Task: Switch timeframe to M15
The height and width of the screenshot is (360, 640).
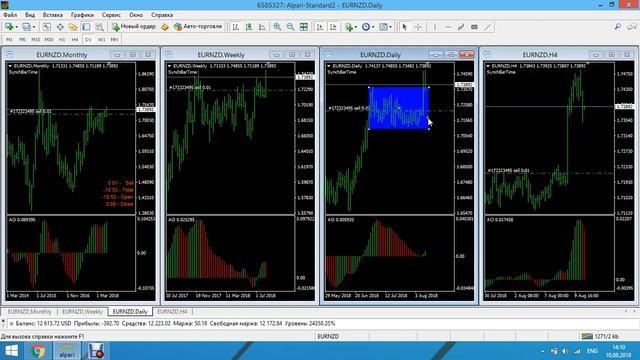Action: pos(36,40)
